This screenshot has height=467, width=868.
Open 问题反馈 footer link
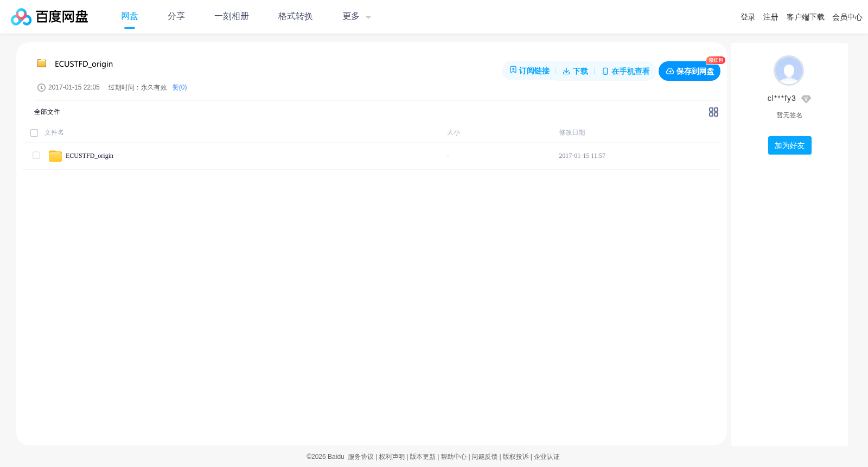(x=484, y=457)
